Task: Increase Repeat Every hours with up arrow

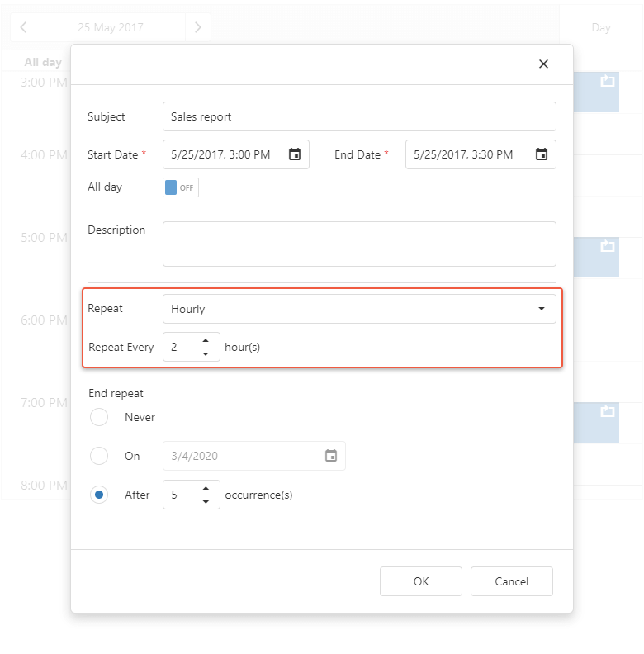Action: pos(206,339)
